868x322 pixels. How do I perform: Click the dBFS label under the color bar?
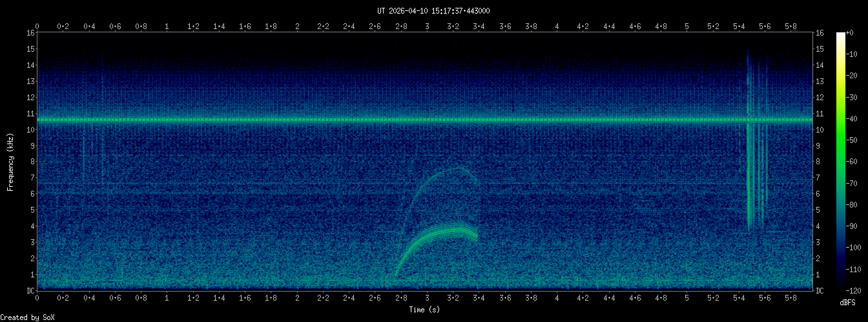click(848, 303)
